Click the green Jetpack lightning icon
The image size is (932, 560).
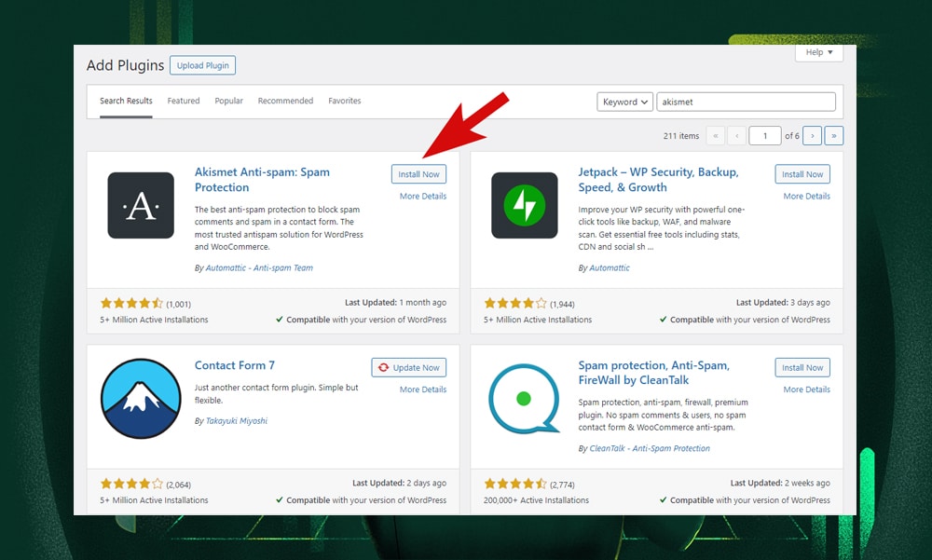(524, 206)
